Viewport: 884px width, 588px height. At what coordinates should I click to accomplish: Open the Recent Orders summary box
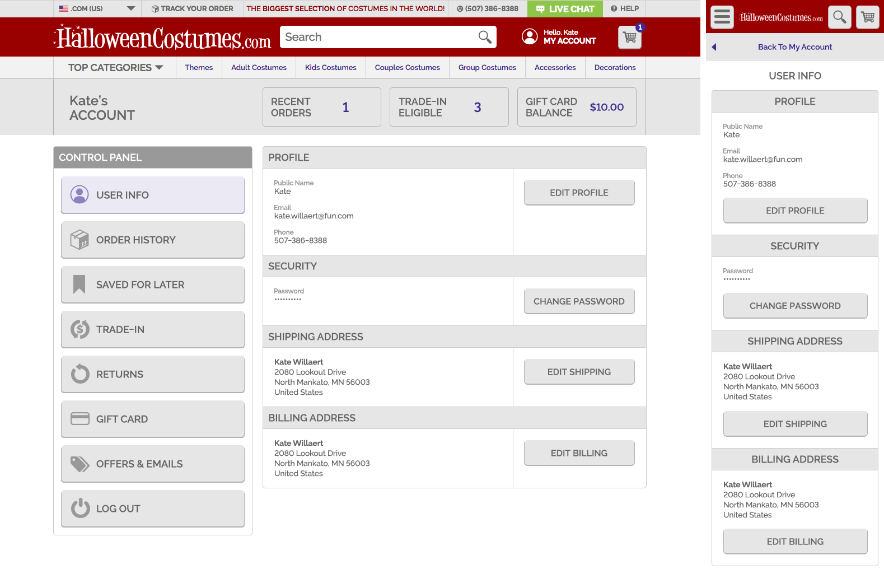click(322, 107)
